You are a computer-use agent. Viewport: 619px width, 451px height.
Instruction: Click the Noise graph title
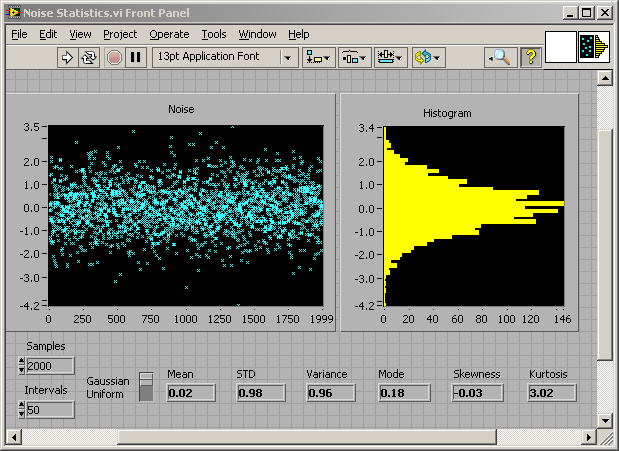pos(181,109)
